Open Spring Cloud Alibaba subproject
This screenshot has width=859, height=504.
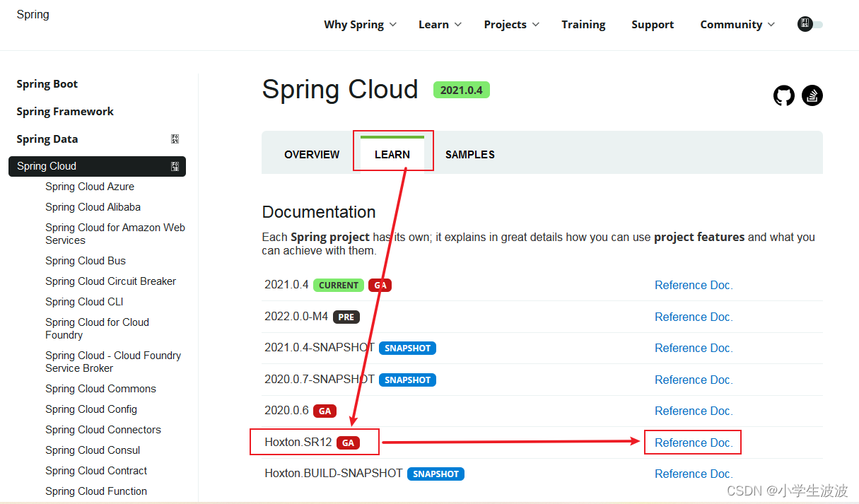[93, 207]
